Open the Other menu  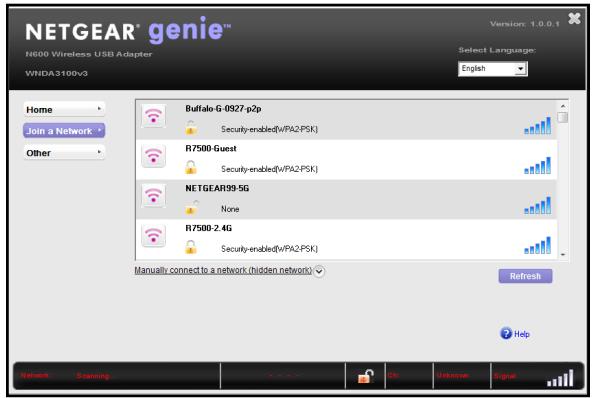tap(64, 153)
